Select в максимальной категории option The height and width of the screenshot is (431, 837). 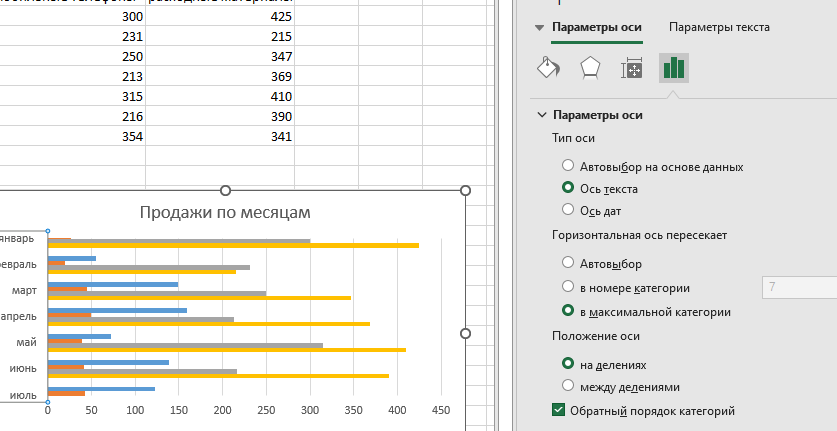click(568, 312)
